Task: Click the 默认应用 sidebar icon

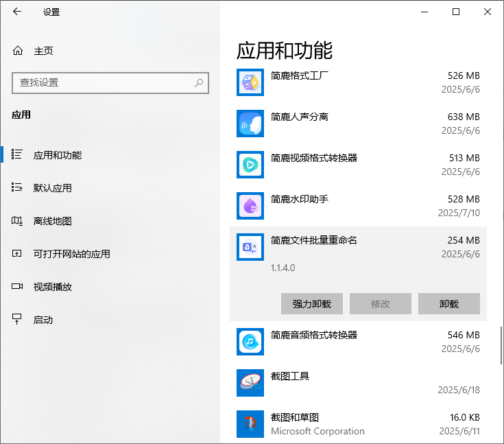Action: 16,187
